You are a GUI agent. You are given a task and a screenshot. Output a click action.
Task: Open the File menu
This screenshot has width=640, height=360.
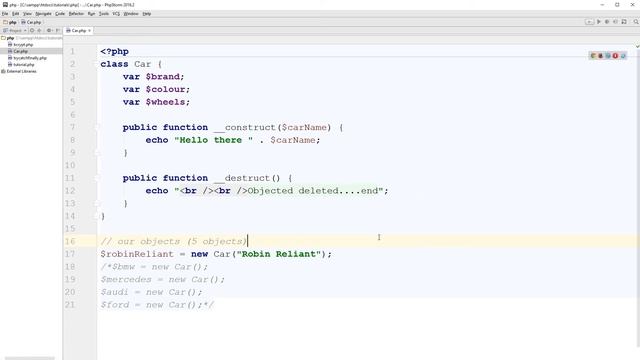point(5,13)
